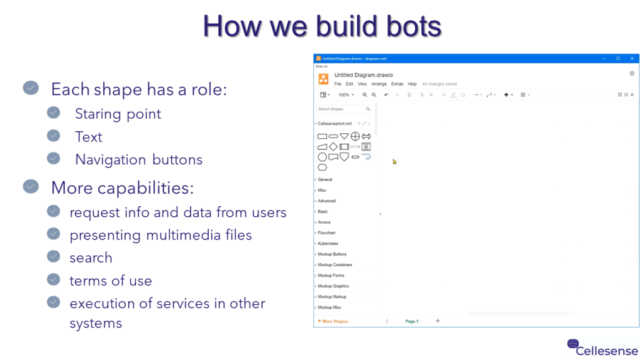Collapse the toolbar with double chevron
Image resolution: width=644 pixels, height=362 pixels.
point(632,95)
